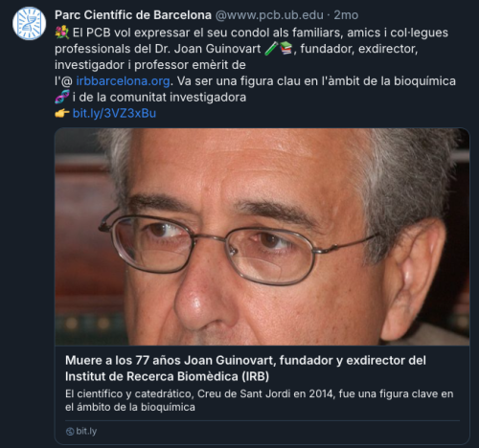Click the globe icon in card footer
Viewport: 479px width, 448px height.
[x=70, y=432]
